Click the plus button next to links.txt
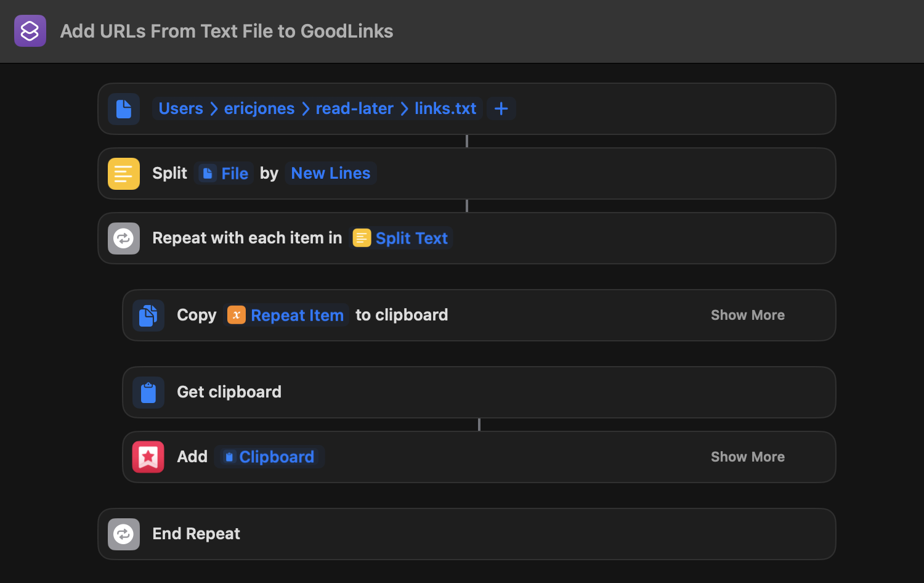The height and width of the screenshot is (583, 924). 501,108
